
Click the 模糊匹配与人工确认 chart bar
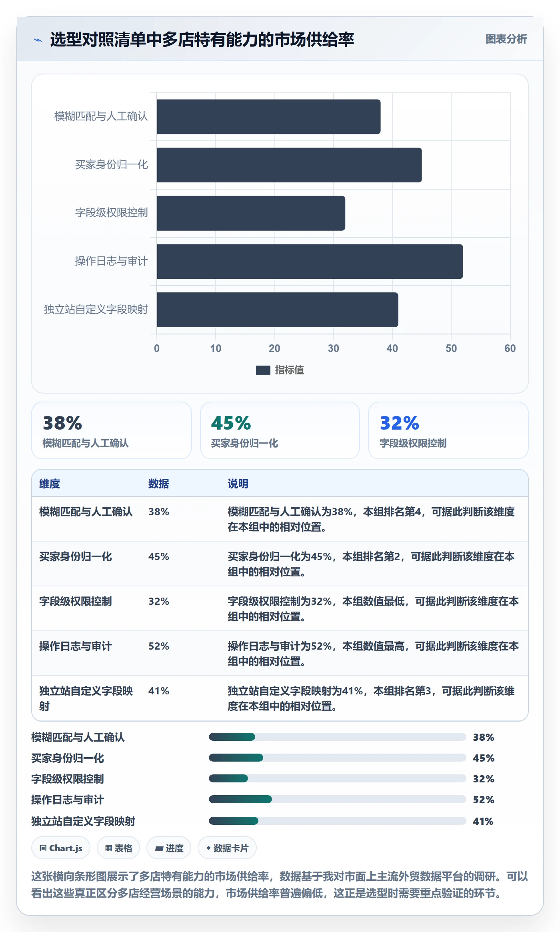[268, 117]
